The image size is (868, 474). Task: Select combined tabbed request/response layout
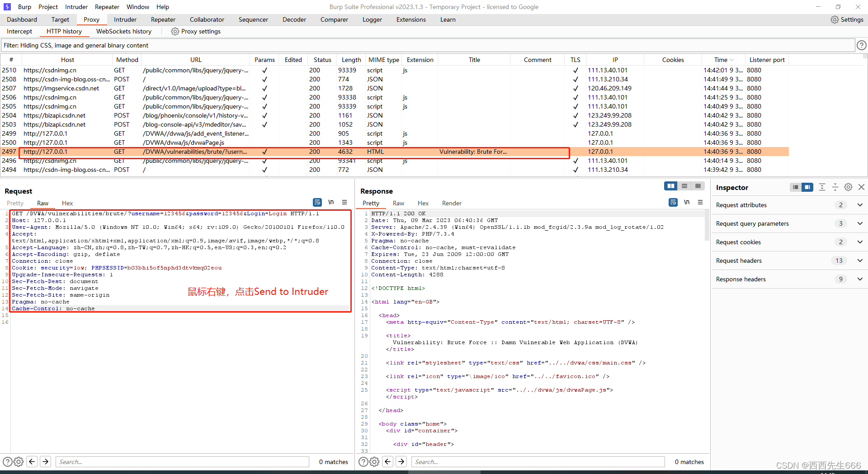point(698,186)
